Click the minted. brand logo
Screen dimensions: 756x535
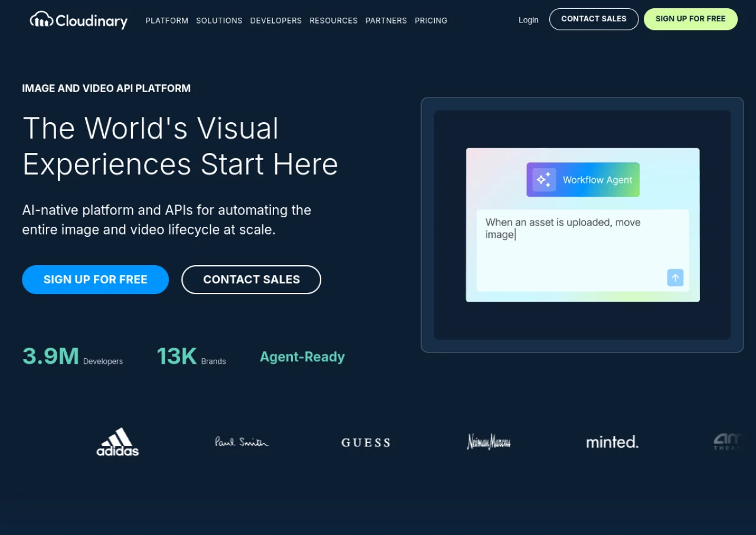612,442
